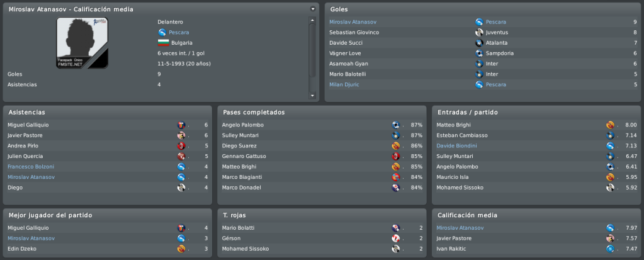Click the player face silhouette thumbnail

coord(82,43)
